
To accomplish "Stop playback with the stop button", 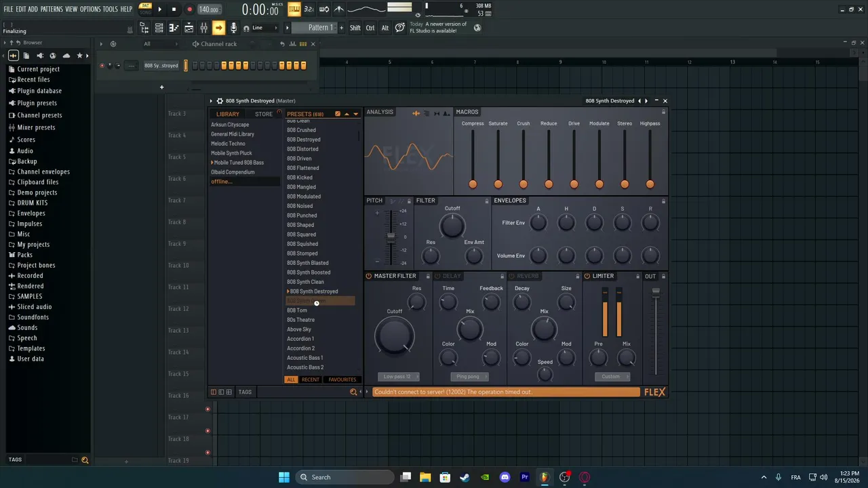I will [174, 9].
